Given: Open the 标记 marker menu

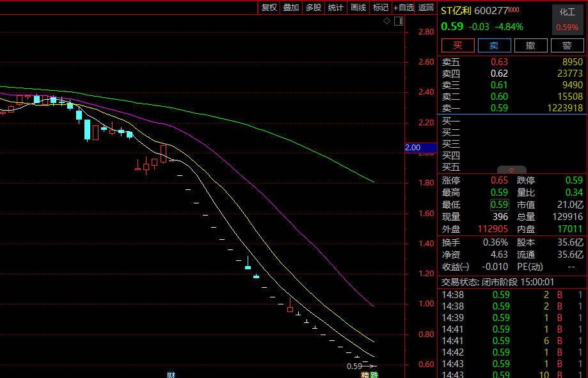Looking at the screenshot, I should click(x=381, y=8).
